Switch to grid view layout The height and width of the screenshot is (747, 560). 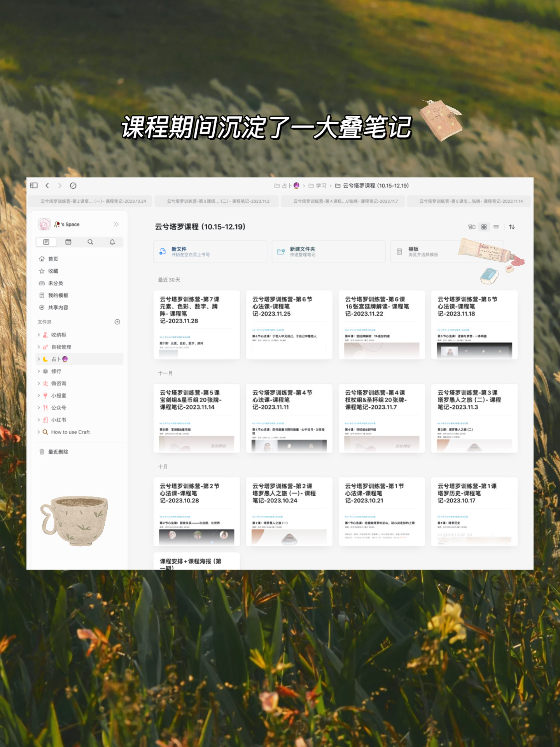pyautogui.click(x=484, y=227)
